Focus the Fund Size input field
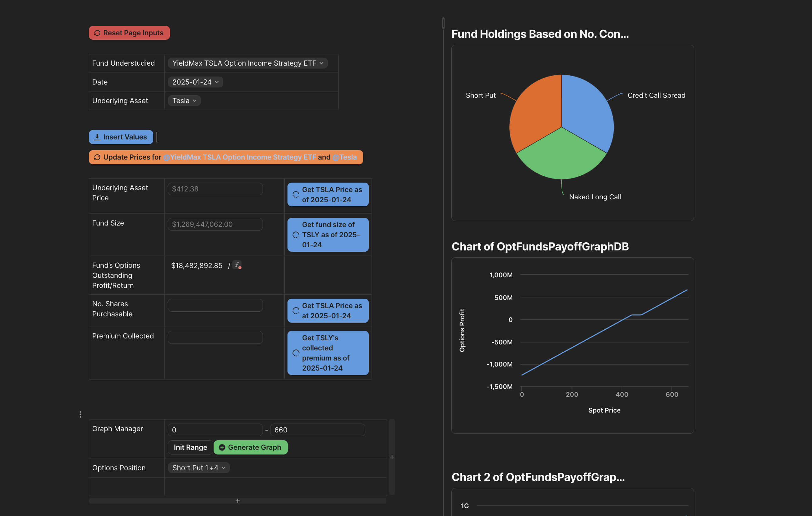This screenshot has width=812, height=516. coord(215,225)
